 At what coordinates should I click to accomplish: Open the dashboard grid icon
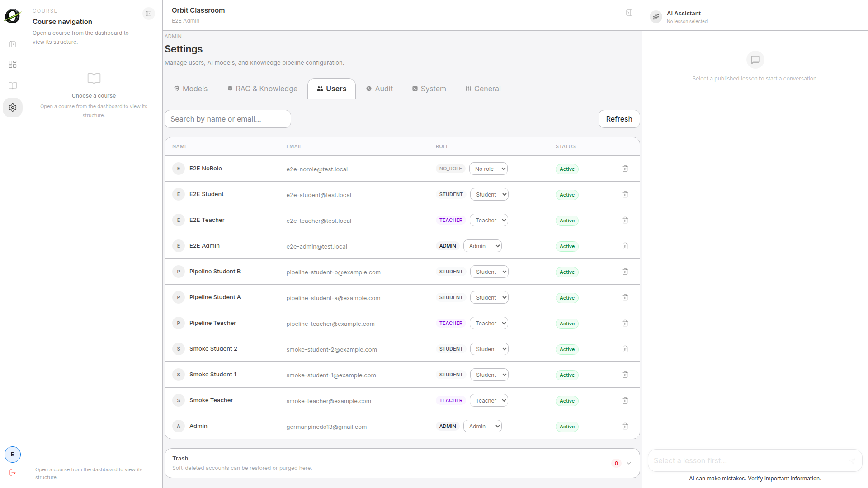13,64
